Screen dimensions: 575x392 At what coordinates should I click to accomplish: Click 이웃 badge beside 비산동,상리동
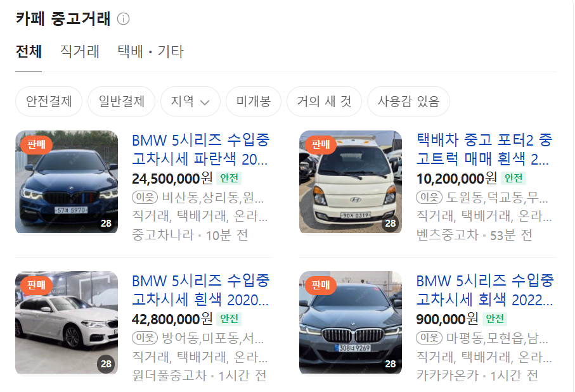point(145,198)
